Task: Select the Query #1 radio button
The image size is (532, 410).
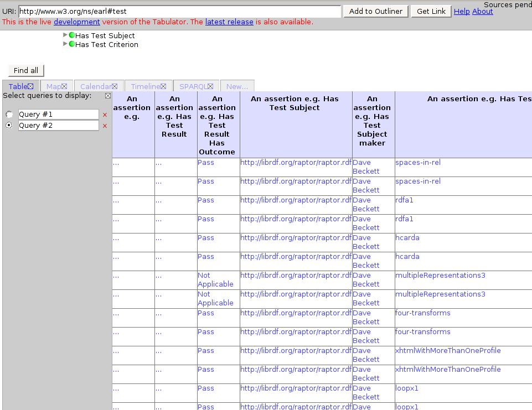Action: 9,115
